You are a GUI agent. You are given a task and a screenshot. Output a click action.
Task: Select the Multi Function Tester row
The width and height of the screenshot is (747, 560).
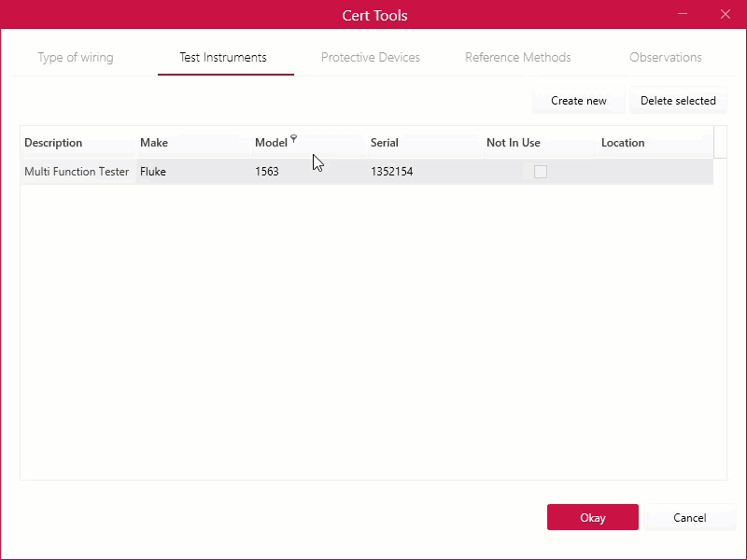[77, 172]
